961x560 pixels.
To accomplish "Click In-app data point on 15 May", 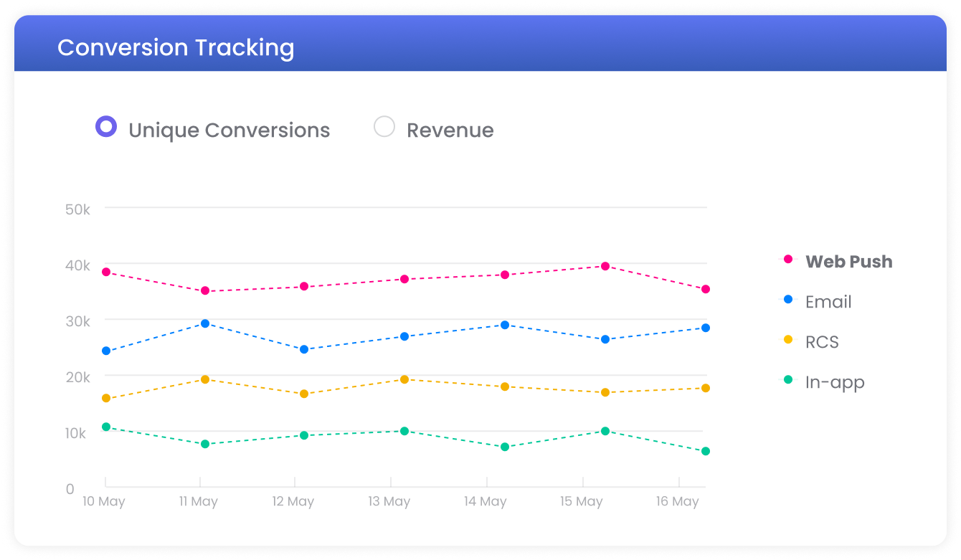I will tap(605, 431).
